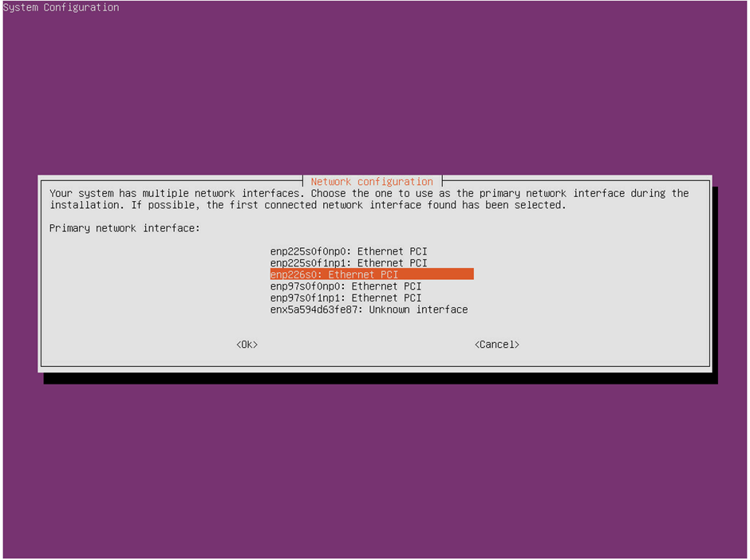This screenshot has height=560, width=750.
Task: Click the Cancel button
Action: tap(496, 345)
